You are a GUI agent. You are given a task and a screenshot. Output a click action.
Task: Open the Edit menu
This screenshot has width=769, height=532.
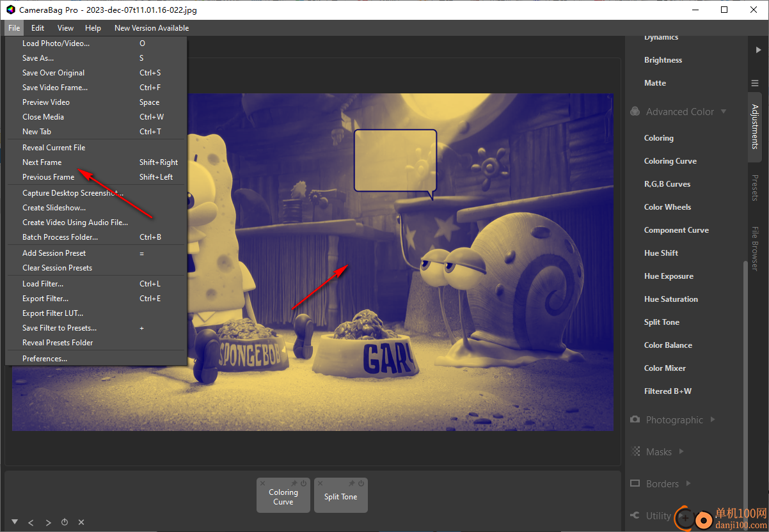pyautogui.click(x=38, y=28)
